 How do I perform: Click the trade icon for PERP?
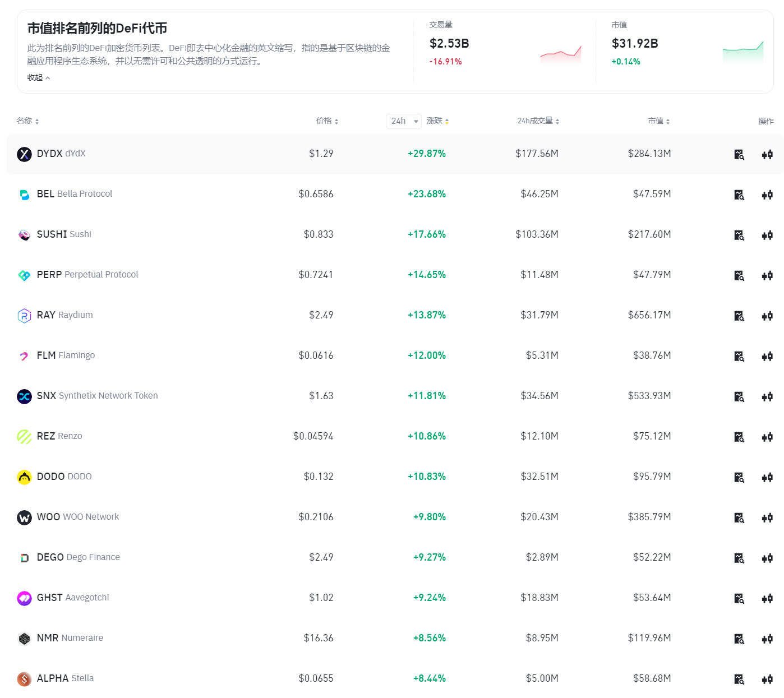pyautogui.click(x=767, y=275)
